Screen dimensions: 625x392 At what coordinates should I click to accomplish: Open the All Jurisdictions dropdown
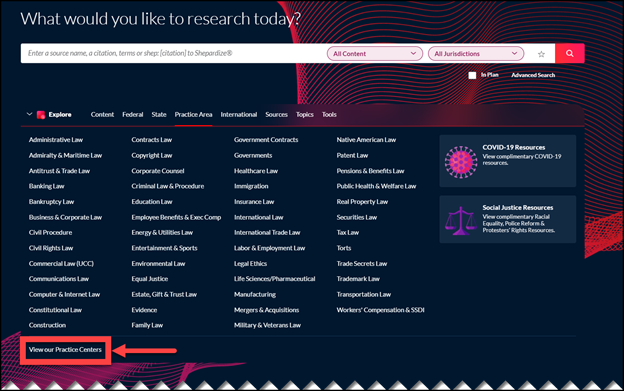pyautogui.click(x=476, y=53)
